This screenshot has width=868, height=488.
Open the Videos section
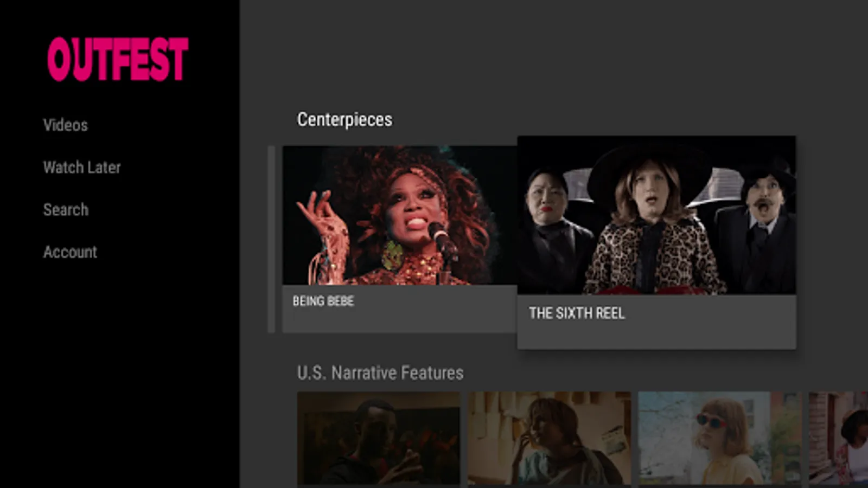coord(66,125)
